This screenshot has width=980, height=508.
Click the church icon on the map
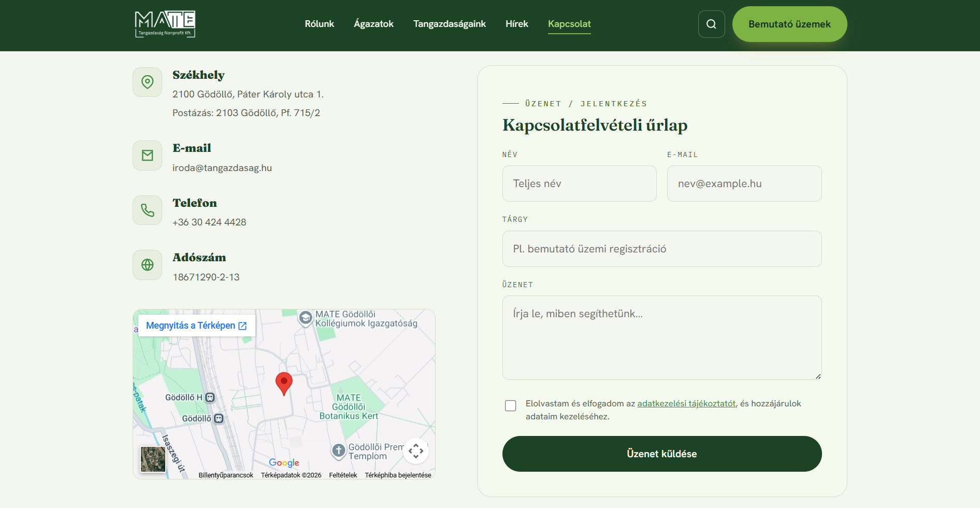pos(339,450)
